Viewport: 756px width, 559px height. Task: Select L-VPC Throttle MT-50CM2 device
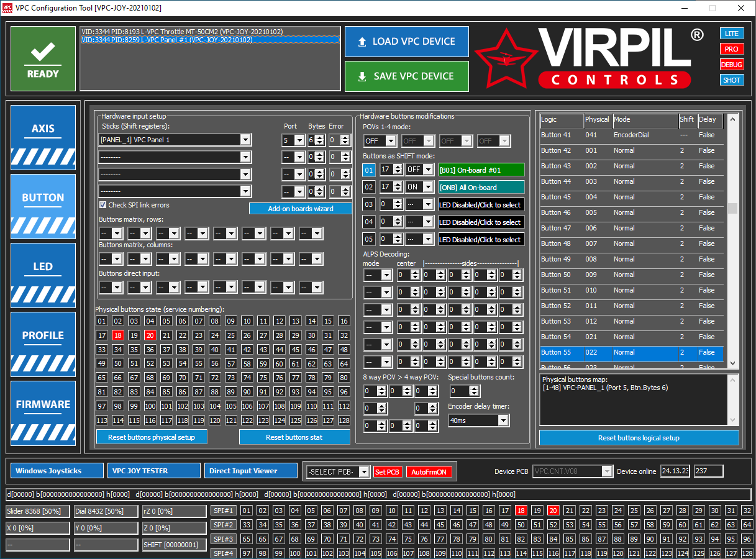click(209, 32)
